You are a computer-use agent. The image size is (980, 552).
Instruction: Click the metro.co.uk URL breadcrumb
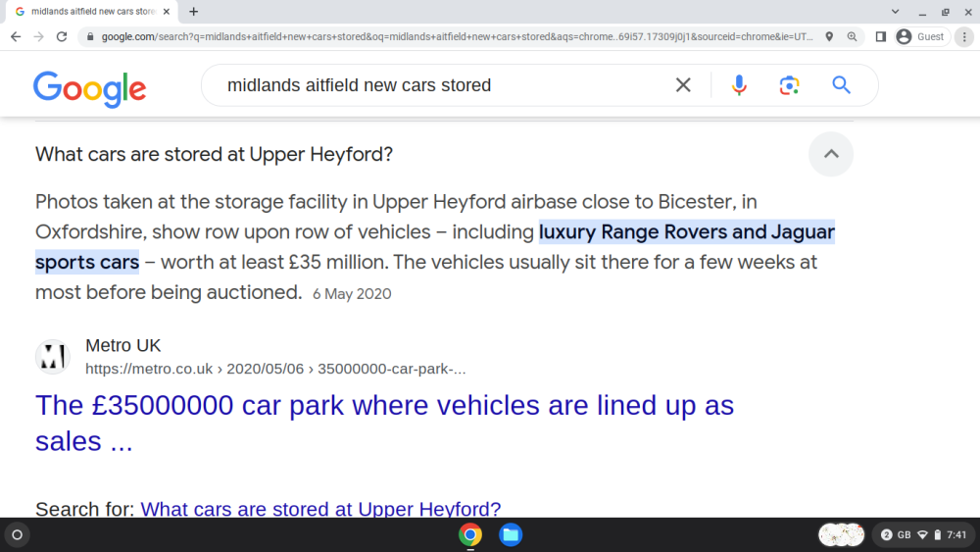click(275, 369)
